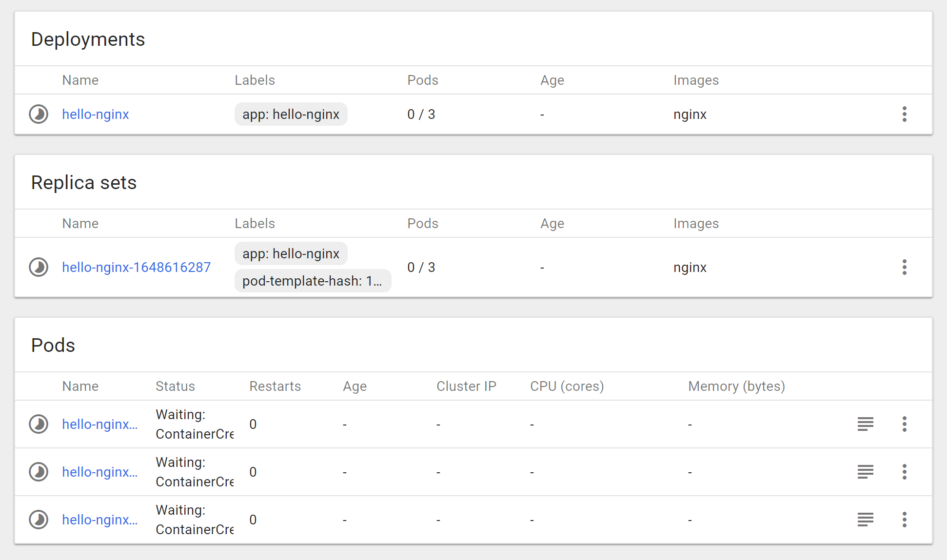947x560 pixels.
Task: Click pending status icon of second pod row
Action: 39,472
